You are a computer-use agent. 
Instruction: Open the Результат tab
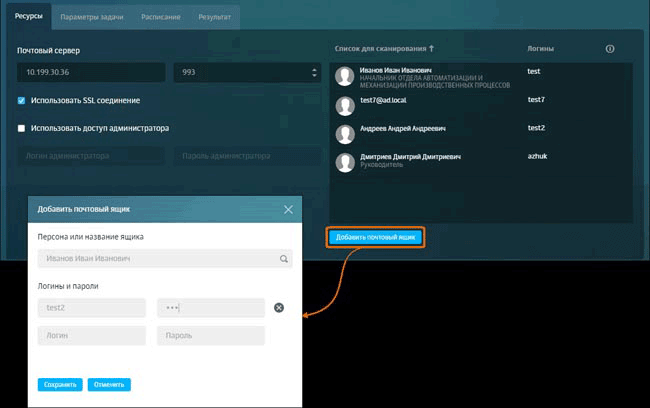point(214,17)
